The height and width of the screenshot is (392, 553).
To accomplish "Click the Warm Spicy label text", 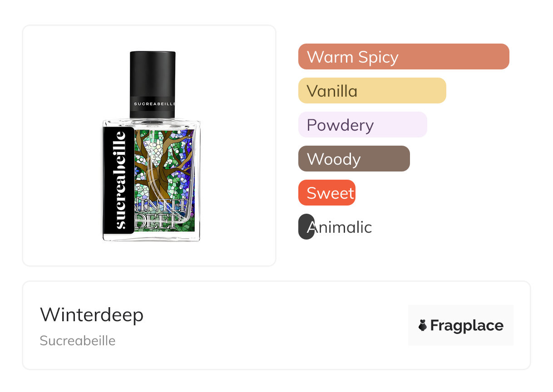I will click(353, 57).
